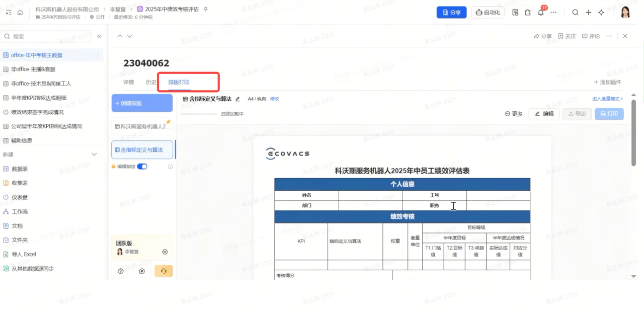The width and height of the screenshot is (644, 315).
Task: Switch to the 历史 tab
Action: point(151,82)
